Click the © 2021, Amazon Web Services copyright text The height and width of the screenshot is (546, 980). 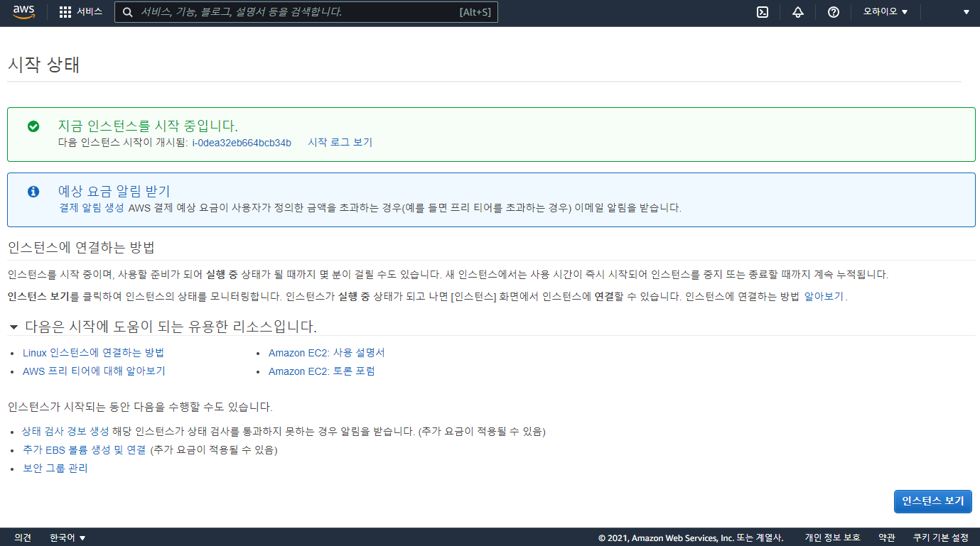[691, 537]
